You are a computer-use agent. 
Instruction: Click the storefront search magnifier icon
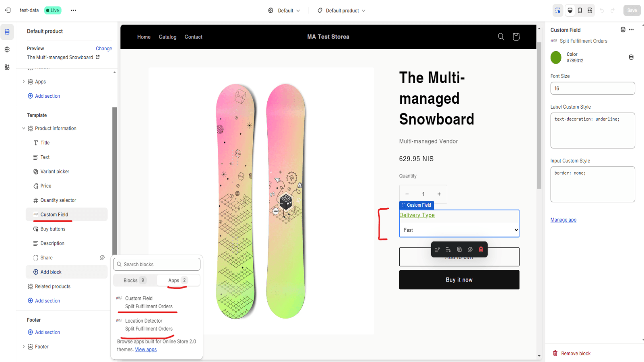(501, 37)
